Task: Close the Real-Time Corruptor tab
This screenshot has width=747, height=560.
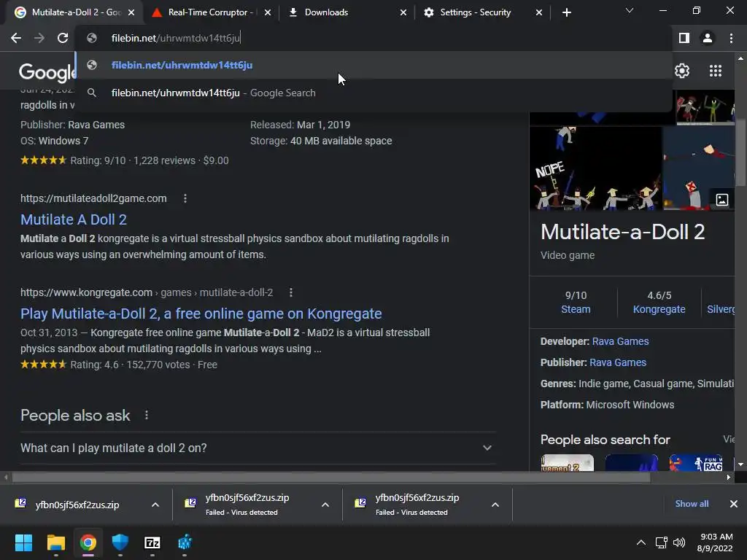Action: tap(268, 12)
